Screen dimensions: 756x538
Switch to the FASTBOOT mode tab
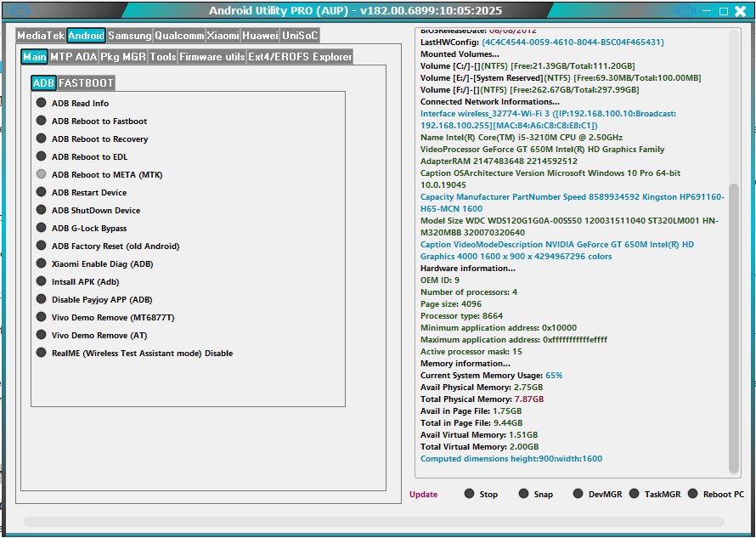[x=86, y=83]
